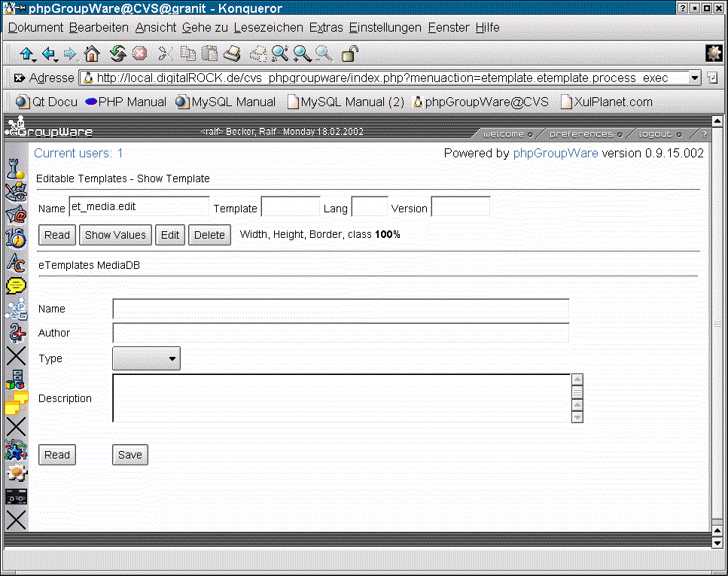Open the Lesezeichen menu

[x=268, y=28]
